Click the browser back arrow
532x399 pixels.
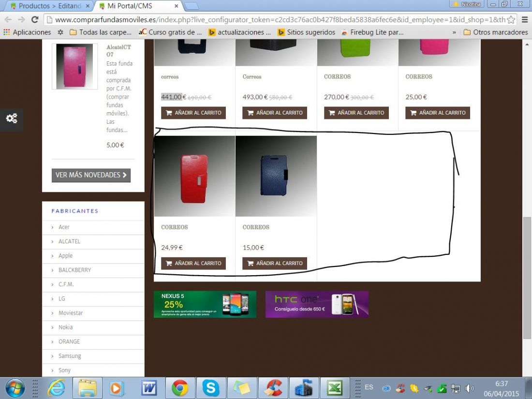click(8, 20)
